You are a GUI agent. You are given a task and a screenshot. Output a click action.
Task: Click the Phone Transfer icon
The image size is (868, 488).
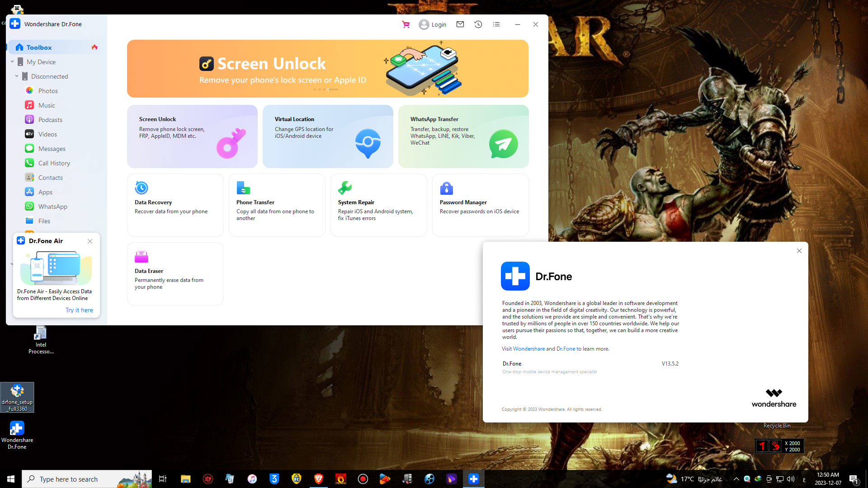click(x=243, y=188)
